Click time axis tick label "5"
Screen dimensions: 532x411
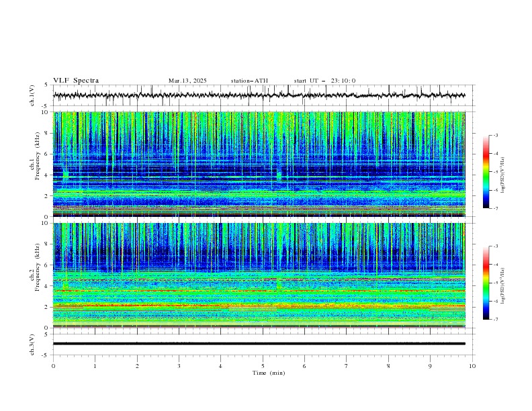[x=263, y=366]
